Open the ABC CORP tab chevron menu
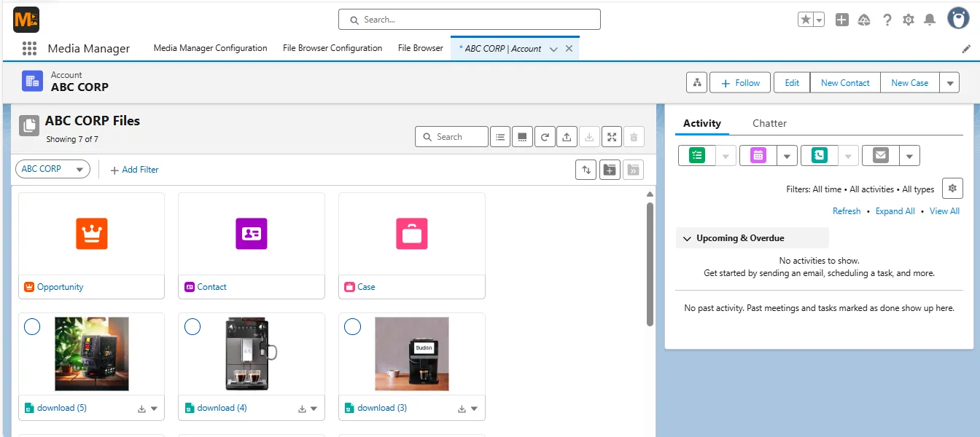The width and height of the screenshot is (980, 437). point(553,49)
